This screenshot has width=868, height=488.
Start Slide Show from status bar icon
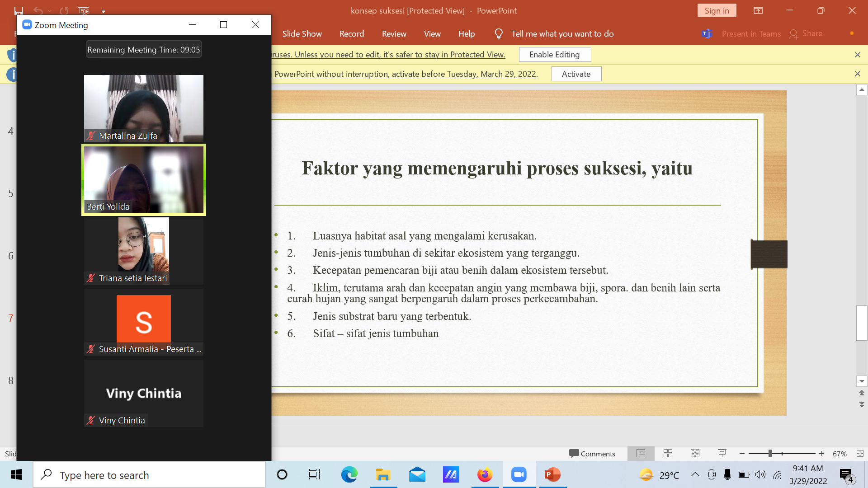(x=722, y=453)
